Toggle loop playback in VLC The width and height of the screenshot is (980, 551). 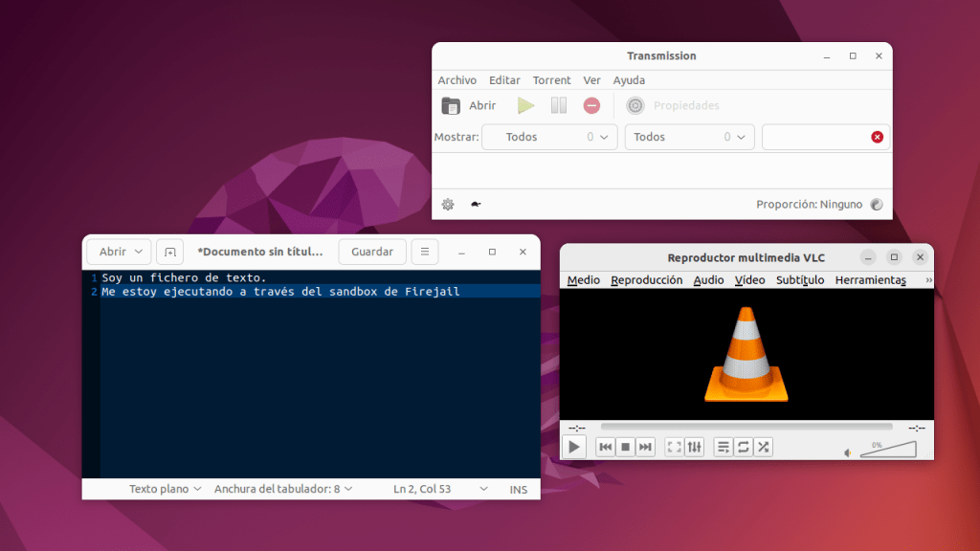point(744,447)
